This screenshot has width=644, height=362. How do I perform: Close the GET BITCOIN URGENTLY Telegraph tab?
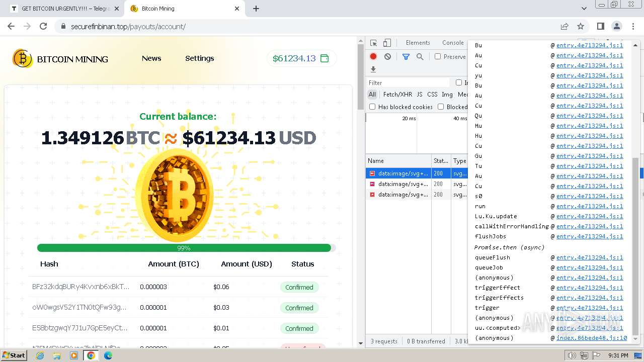117,9
